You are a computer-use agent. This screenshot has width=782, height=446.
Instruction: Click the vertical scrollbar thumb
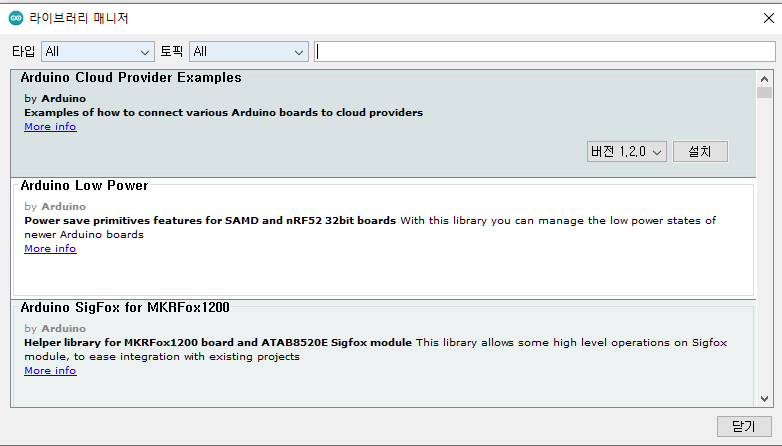[764, 93]
